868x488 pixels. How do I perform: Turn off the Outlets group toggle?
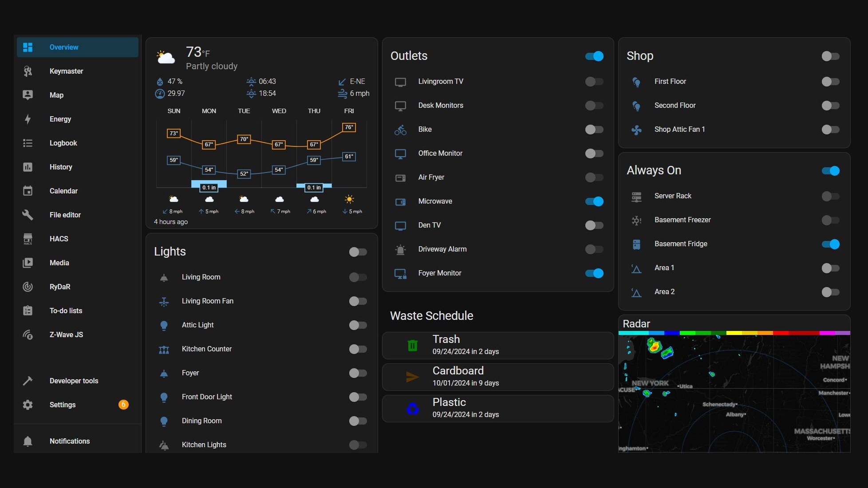(x=594, y=56)
